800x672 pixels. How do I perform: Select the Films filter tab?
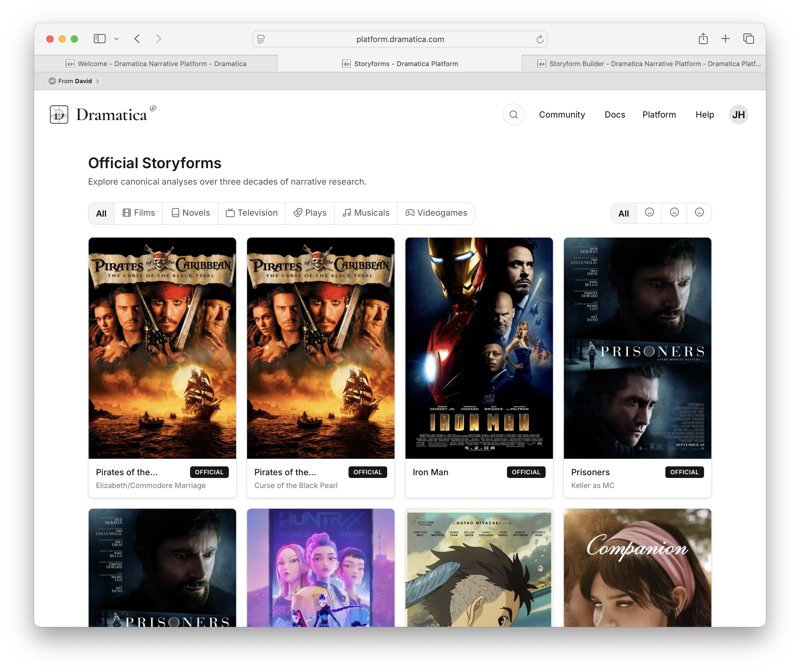coord(139,213)
